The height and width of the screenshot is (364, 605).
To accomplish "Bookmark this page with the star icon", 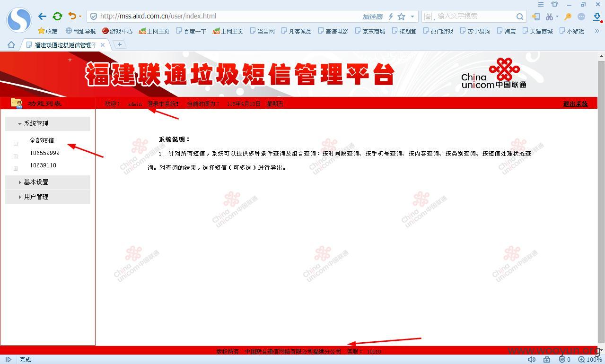I will click(x=401, y=17).
